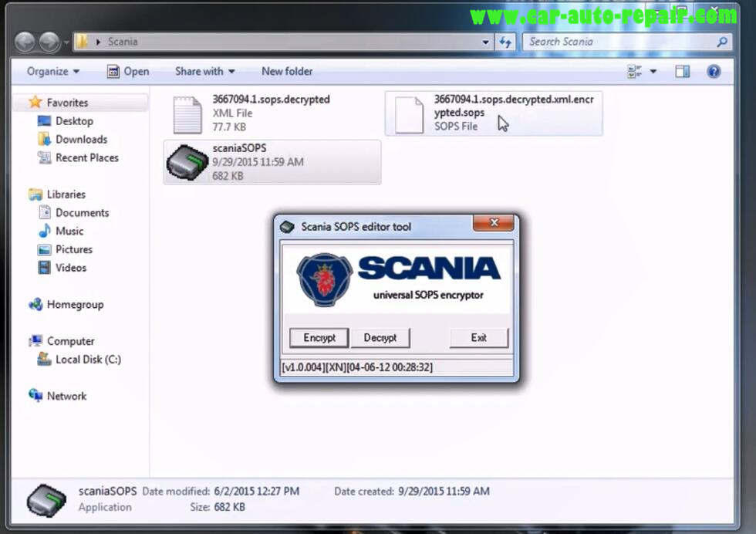Open Downloads in the navigation pane

click(82, 140)
